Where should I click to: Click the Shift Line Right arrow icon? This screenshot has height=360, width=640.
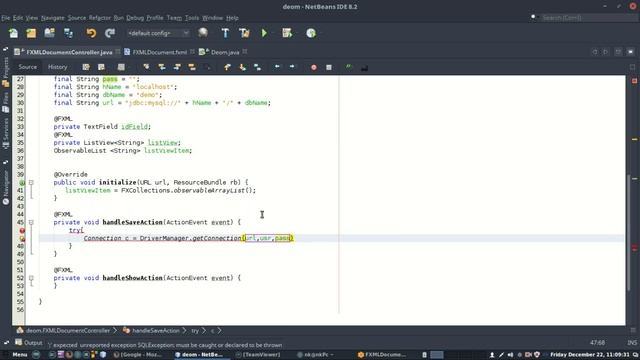pos(292,67)
